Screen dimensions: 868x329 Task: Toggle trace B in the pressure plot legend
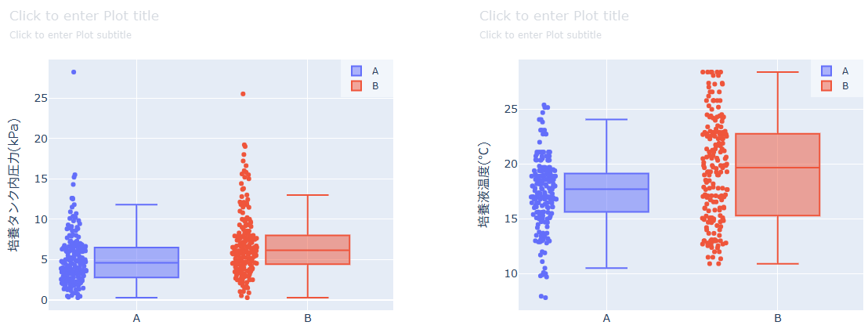[x=375, y=85]
